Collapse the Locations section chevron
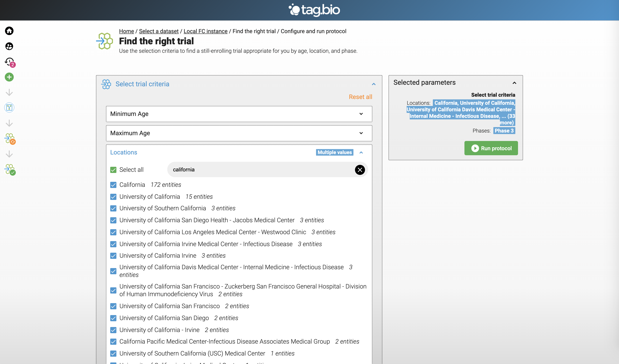 pyautogui.click(x=361, y=152)
